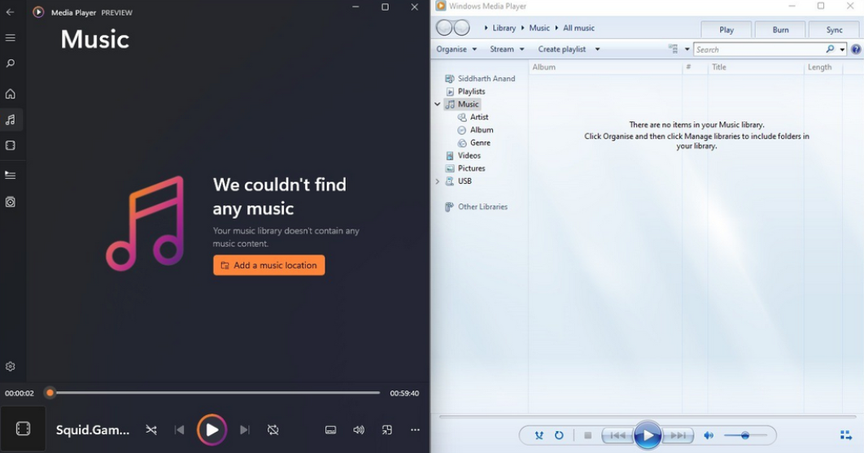Click the Squid.Gam... track title
The height and width of the screenshot is (453, 868).
[x=93, y=429]
